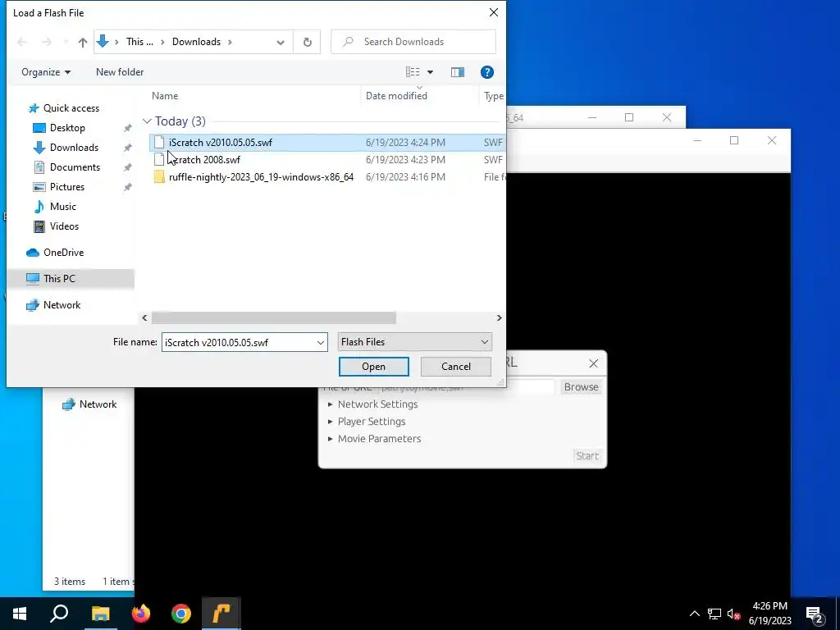840x630 pixels.
Task: Expand the File name history dropdown
Action: coord(321,342)
